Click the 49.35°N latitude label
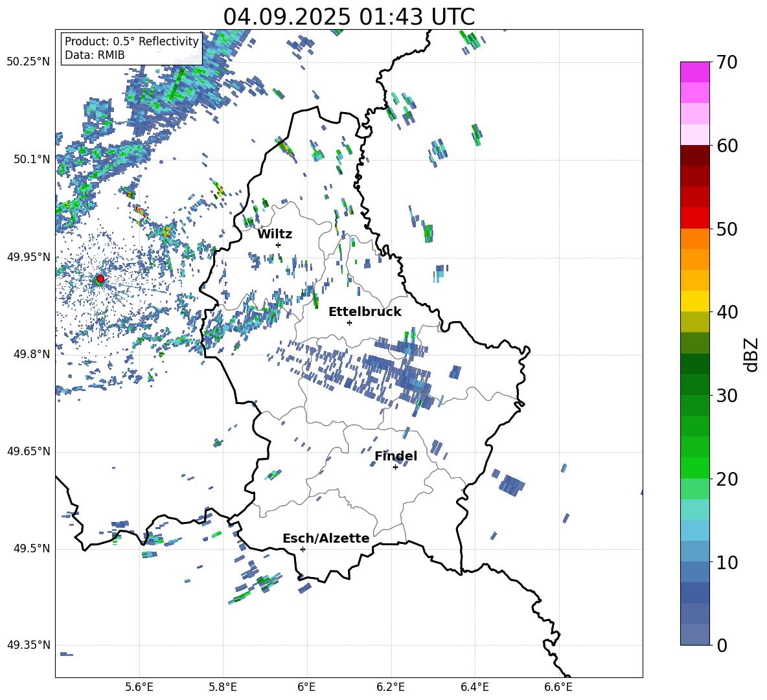 point(29,645)
